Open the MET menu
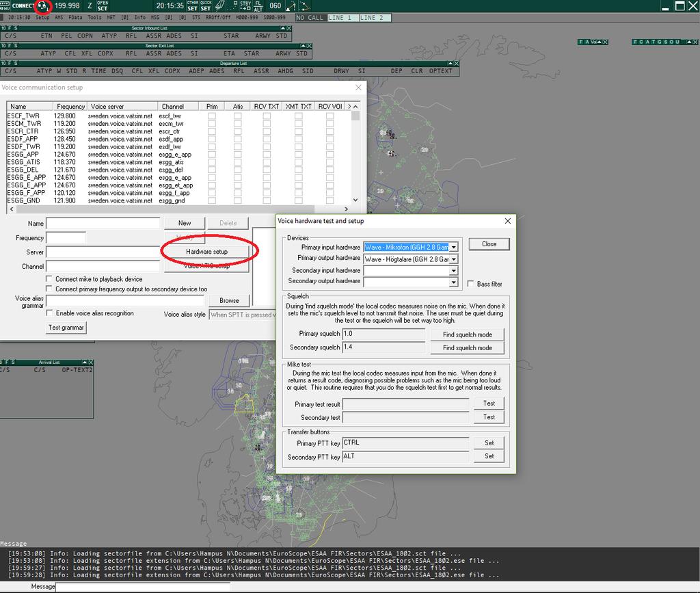Image resolution: width=700 pixels, height=593 pixels. click(111, 17)
